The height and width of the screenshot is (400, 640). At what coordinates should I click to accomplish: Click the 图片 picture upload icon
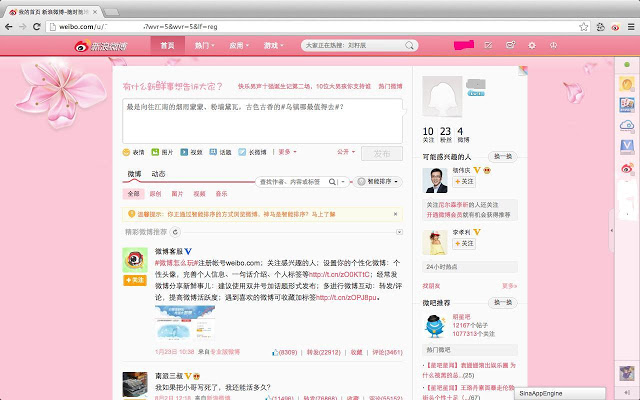155,152
